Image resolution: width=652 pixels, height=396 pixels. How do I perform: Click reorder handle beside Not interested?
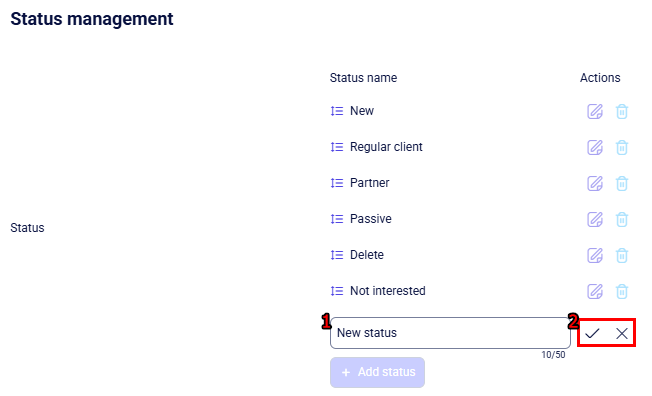pos(337,291)
